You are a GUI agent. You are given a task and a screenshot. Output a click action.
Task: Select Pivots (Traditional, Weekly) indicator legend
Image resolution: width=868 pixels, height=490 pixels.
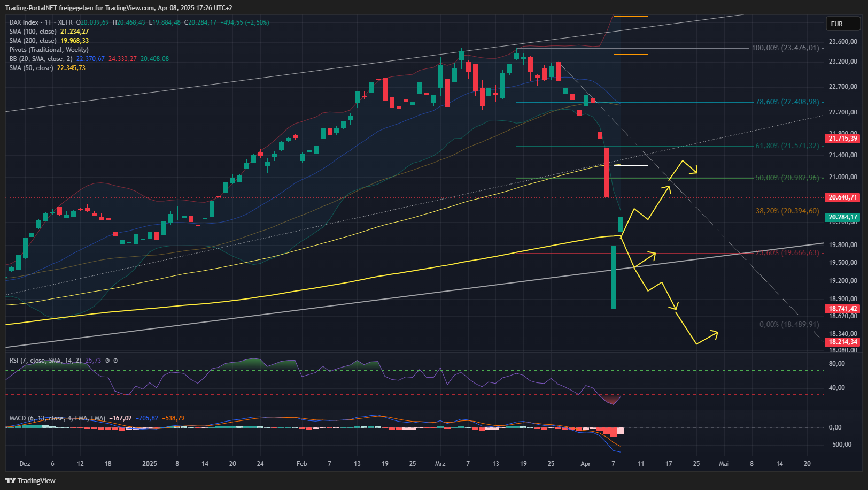click(49, 50)
